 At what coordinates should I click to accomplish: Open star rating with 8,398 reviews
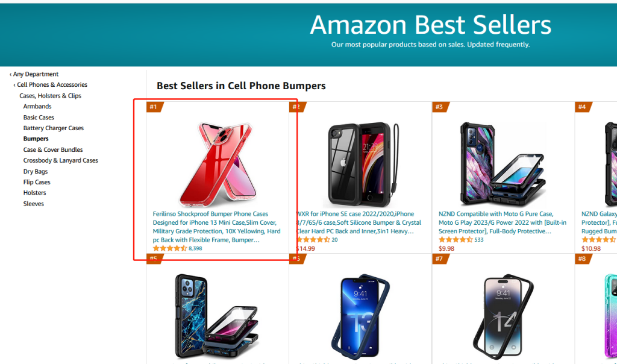pos(178,248)
